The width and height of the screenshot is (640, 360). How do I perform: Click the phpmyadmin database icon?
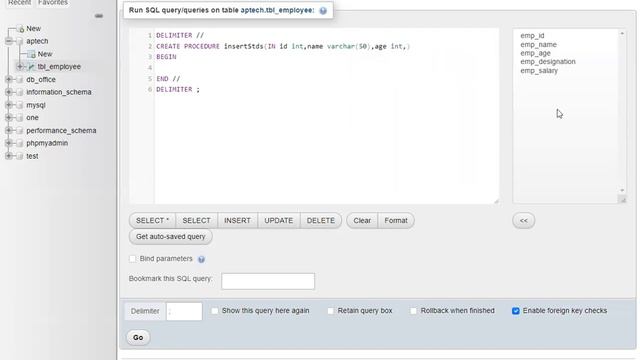coord(20,143)
